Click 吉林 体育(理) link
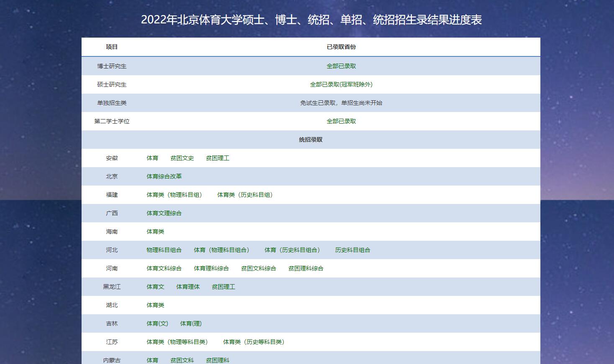 point(191,323)
